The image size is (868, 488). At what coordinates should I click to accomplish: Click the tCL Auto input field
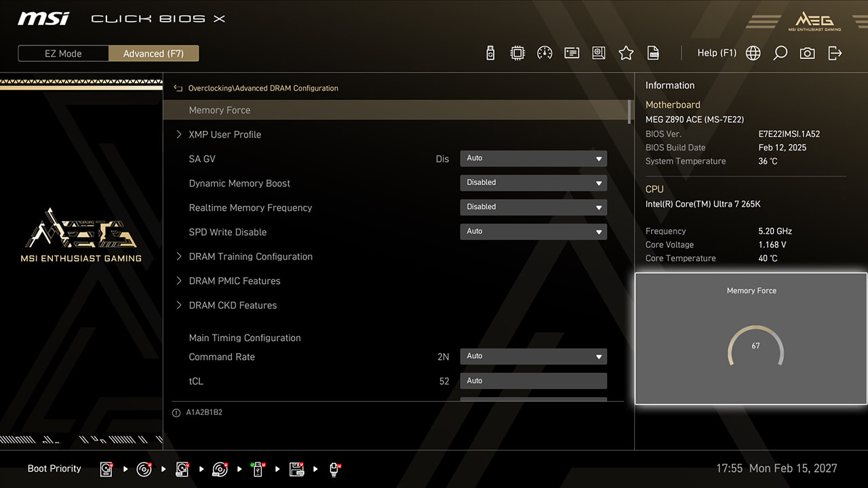click(x=533, y=381)
